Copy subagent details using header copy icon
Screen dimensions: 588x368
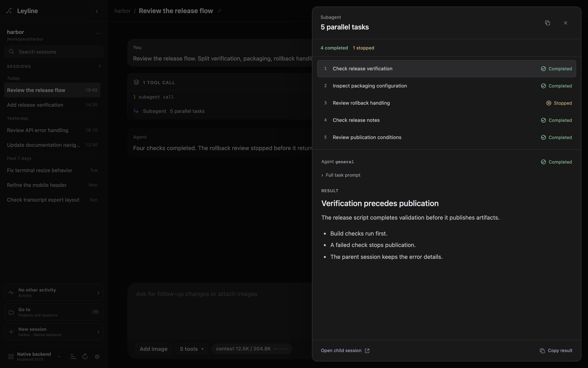coord(547,23)
